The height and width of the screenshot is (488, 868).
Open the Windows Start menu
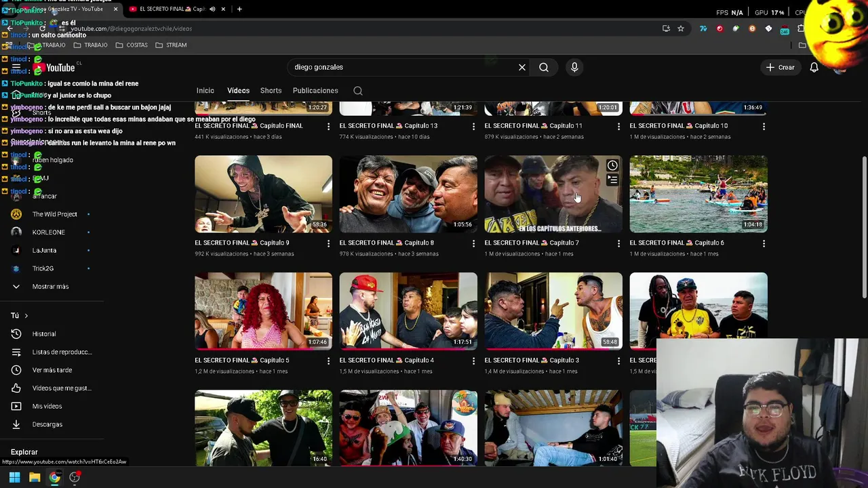click(x=14, y=477)
